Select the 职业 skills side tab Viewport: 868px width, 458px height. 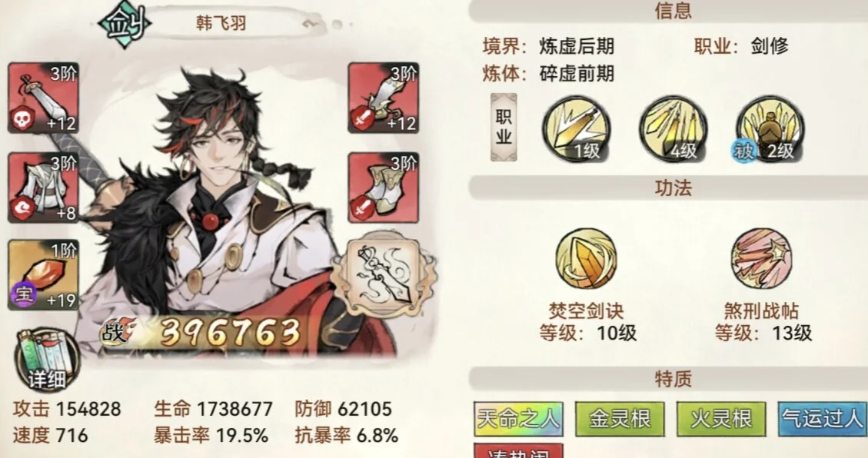(504, 128)
